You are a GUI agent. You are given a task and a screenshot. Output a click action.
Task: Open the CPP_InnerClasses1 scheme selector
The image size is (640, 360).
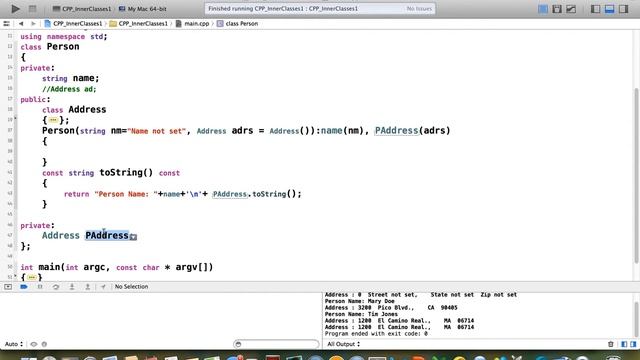[82, 9]
